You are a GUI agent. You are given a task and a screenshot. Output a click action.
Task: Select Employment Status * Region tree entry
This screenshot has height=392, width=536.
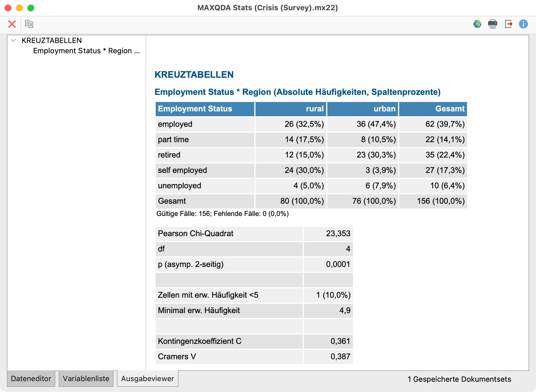click(86, 51)
